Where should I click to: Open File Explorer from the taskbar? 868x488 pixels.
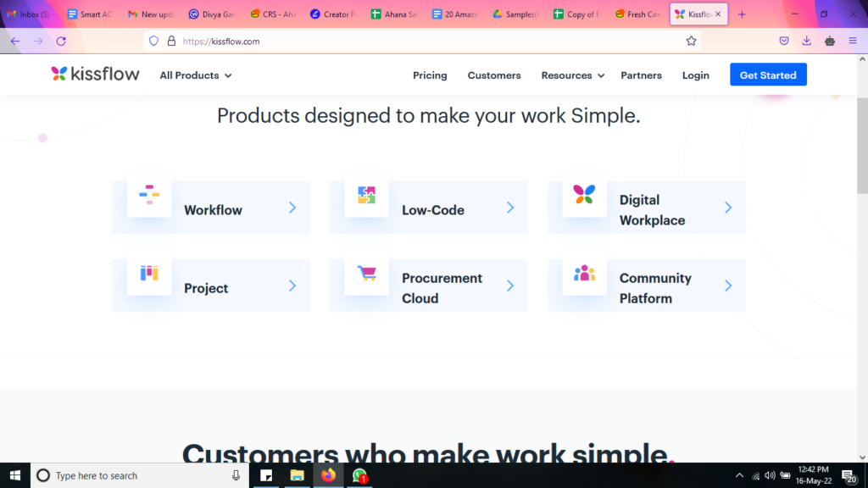298,475
